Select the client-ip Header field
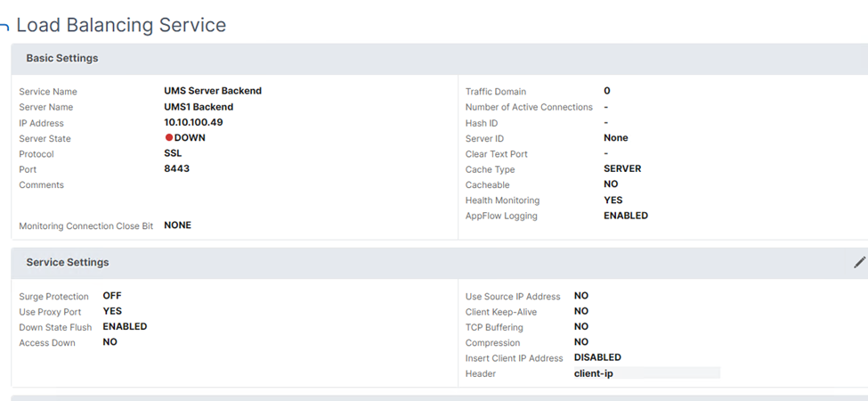Screen dimensions: 868x401 pyautogui.click(x=646, y=373)
